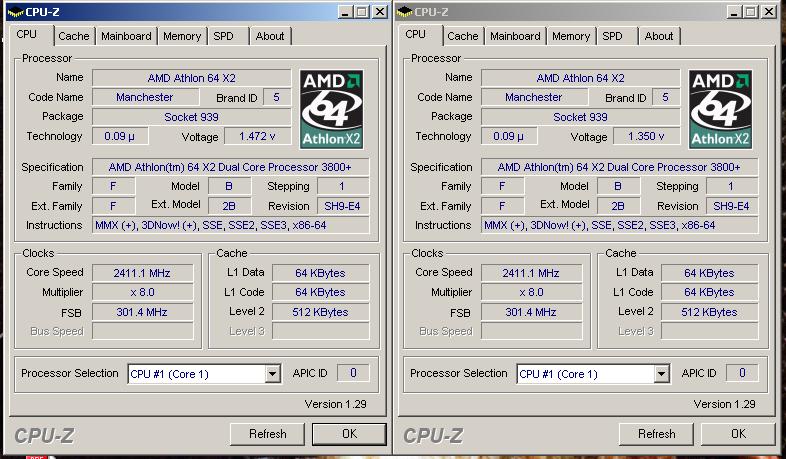The width and height of the screenshot is (786, 459).
Task: Open the Mainboard tab in left window
Action: pos(126,36)
